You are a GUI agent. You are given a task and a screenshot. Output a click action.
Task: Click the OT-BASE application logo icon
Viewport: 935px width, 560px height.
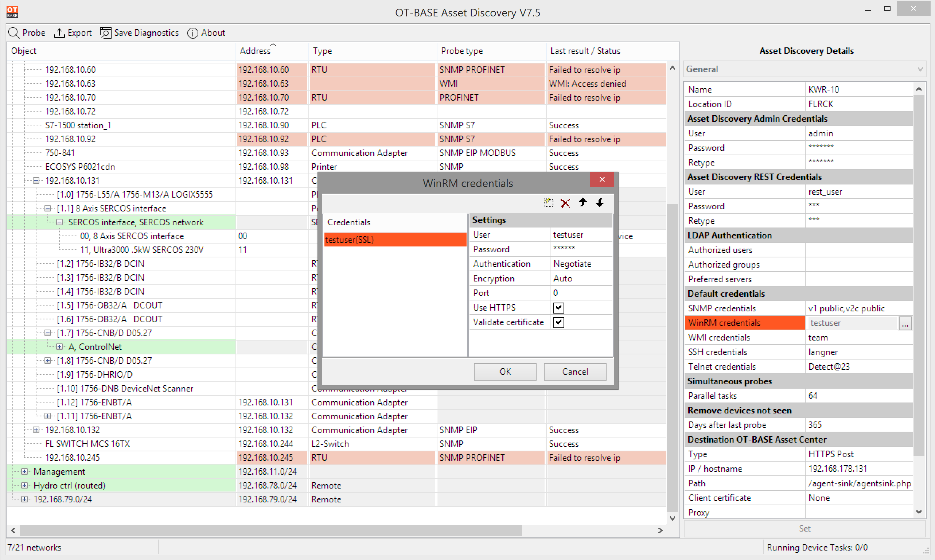click(12, 12)
